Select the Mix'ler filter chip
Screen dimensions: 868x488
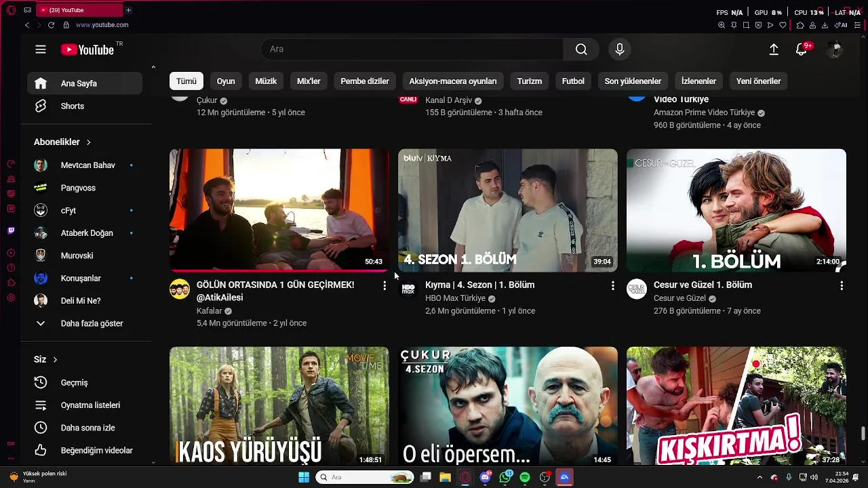click(x=309, y=81)
